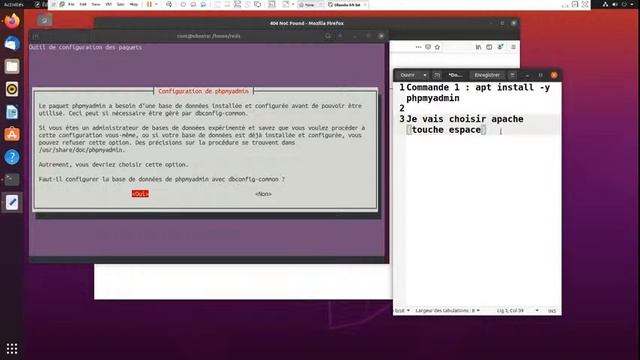Click the terminal new tab icon

pos(36,36)
